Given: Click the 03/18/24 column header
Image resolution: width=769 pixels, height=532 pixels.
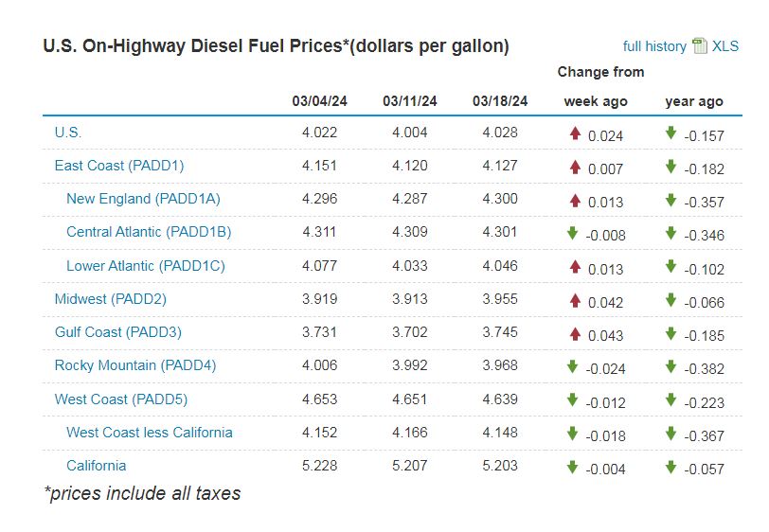Looking at the screenshot, I should pyautogui.click(x=500, y=100).
